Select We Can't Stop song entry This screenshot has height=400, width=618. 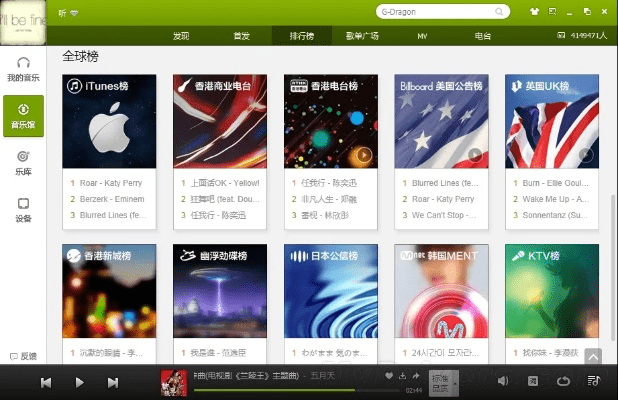click(x=444, y=215)
